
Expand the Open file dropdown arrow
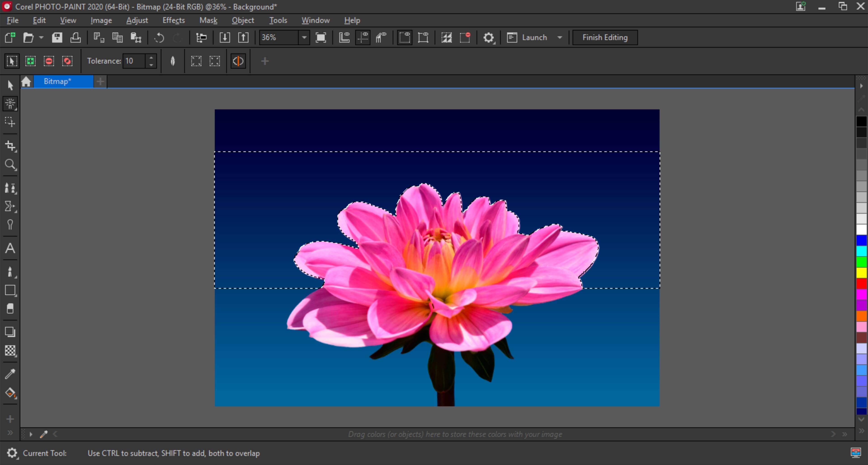41,37
